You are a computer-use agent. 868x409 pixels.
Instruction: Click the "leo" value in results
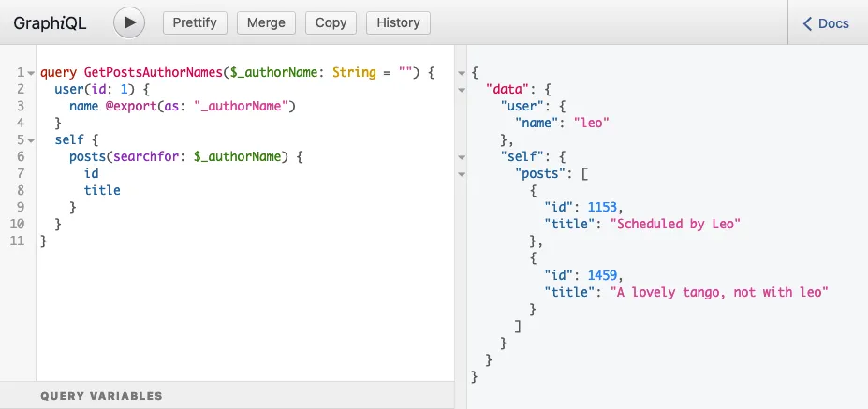(591, 123)
